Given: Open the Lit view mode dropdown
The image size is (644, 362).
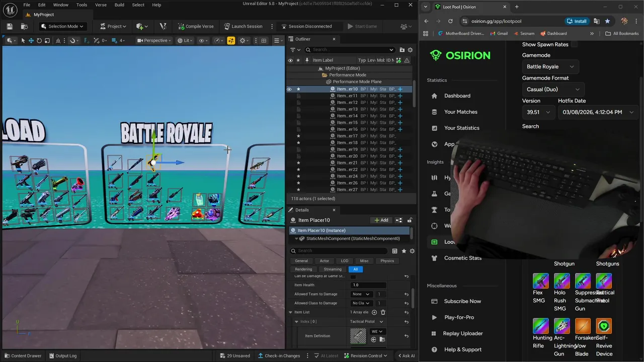Looking at the screenshot, I should click(x=185, y=40).
